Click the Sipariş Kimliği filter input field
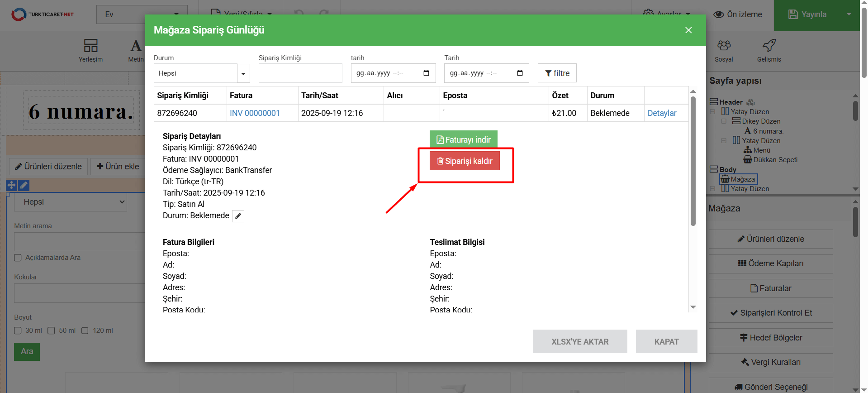 click(300, 73)
